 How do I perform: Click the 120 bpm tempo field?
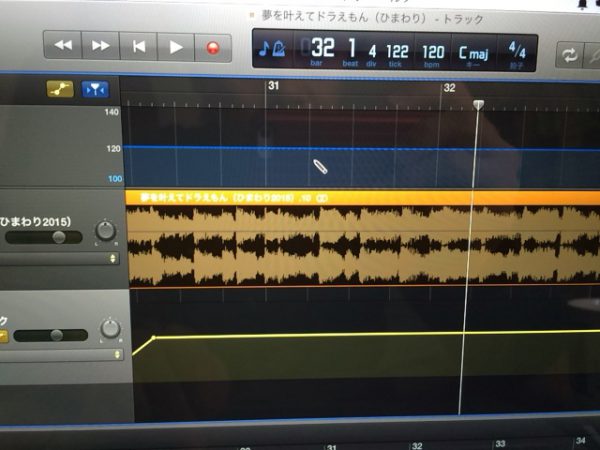(432, 49)
